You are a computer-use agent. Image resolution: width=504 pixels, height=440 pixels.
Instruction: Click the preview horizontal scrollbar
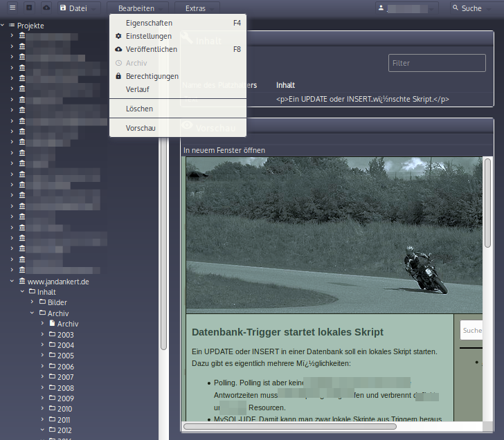click(x=289, y=426)
